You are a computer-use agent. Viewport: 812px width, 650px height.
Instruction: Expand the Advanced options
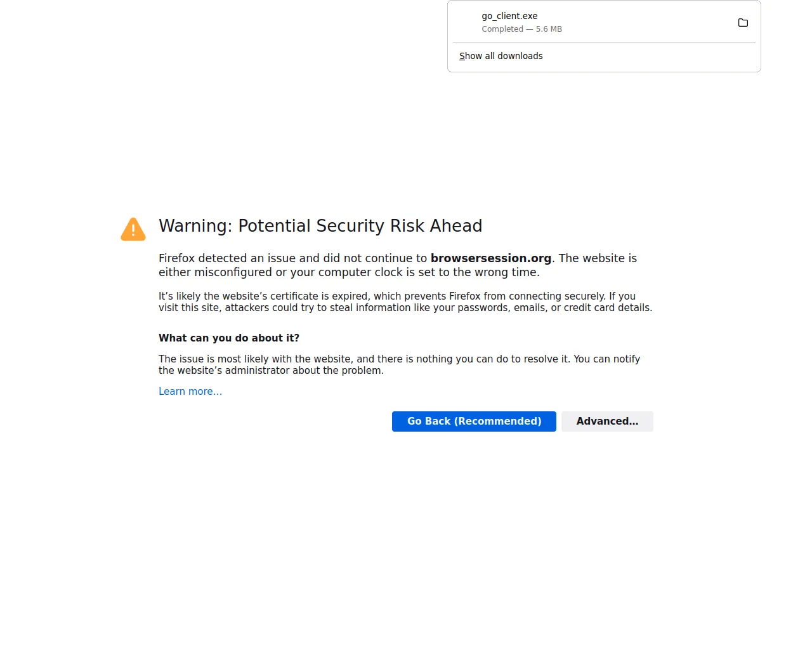(x=607, y=421)
